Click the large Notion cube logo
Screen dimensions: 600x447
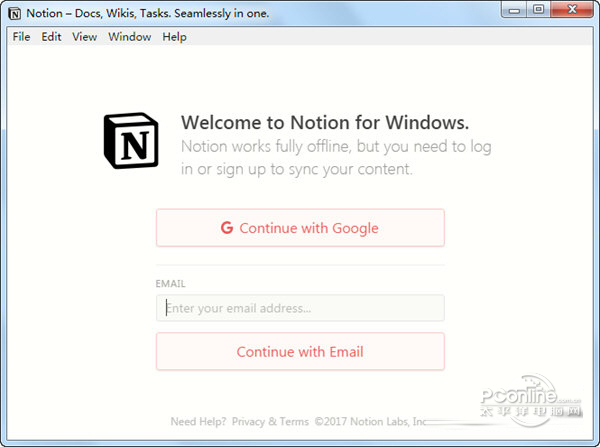(x=131, y=140)
